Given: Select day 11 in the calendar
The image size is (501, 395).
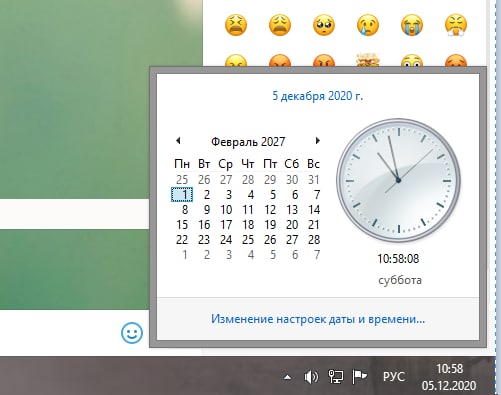Looking at the screenshot, I should pyautogui.click(x=248, y=210).
